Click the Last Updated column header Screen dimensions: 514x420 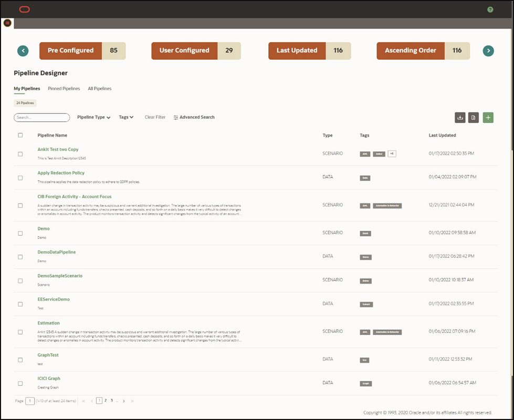click(x=442, y=135)
